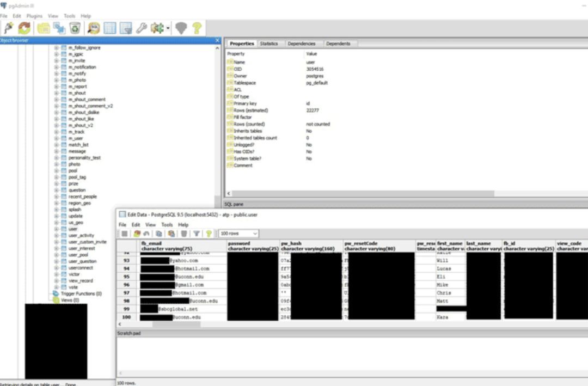The image size is (588, 386).
Task: Save changed row in Edit Data toolbar
Action: 125,234
